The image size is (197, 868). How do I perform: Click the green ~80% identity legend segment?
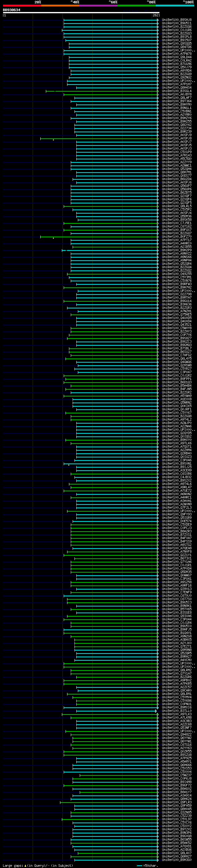137,6
